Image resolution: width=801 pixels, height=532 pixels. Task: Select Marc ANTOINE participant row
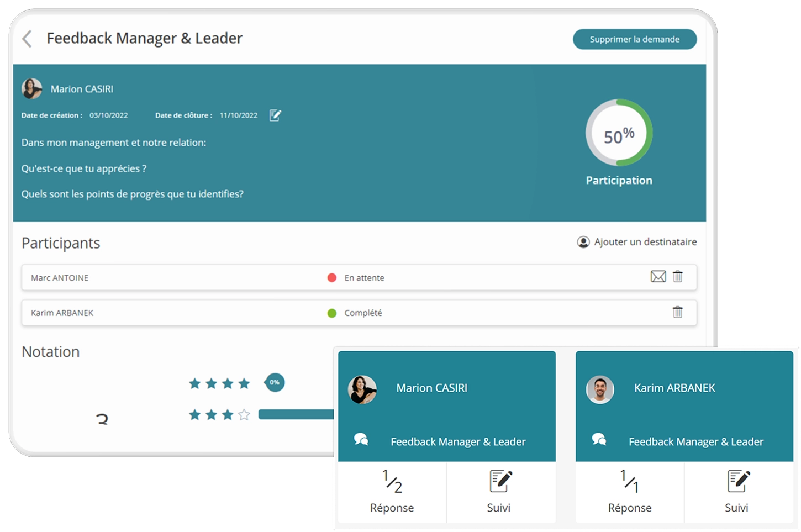point(166,277)
